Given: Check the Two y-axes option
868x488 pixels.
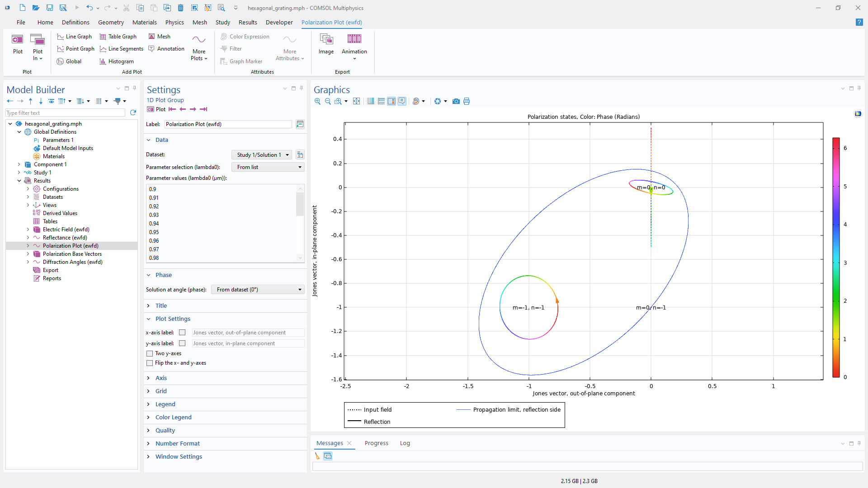Looking at the screenshot, I should pyautogui.click(x=150, y=353).
